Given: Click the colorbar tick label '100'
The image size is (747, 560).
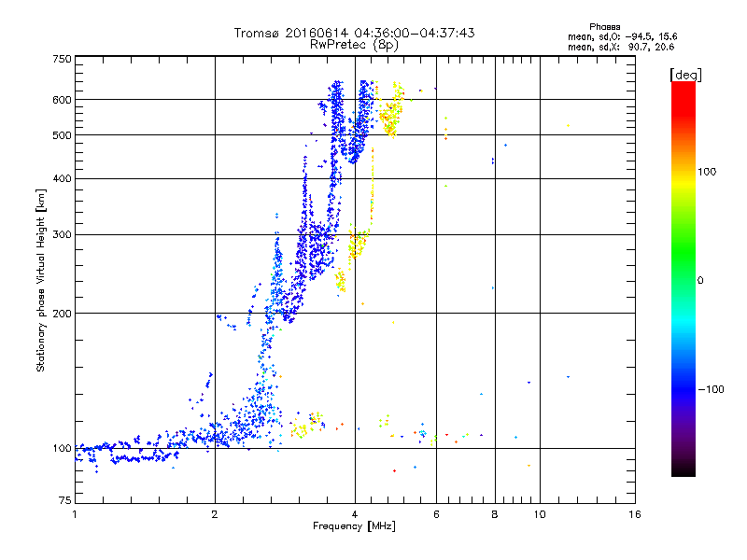Looking at the screenshot, I should tap(707, 172).
